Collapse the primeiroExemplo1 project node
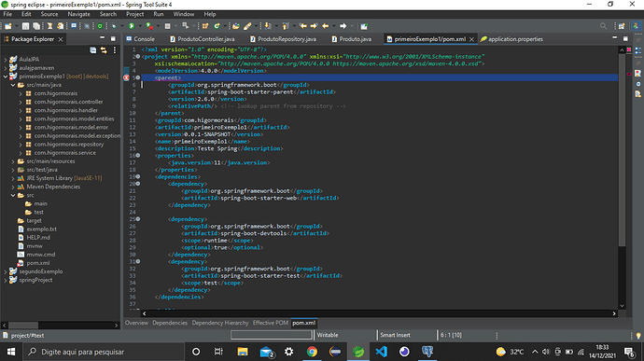Screen dimensions: 644x361 [x=6, y=76]
